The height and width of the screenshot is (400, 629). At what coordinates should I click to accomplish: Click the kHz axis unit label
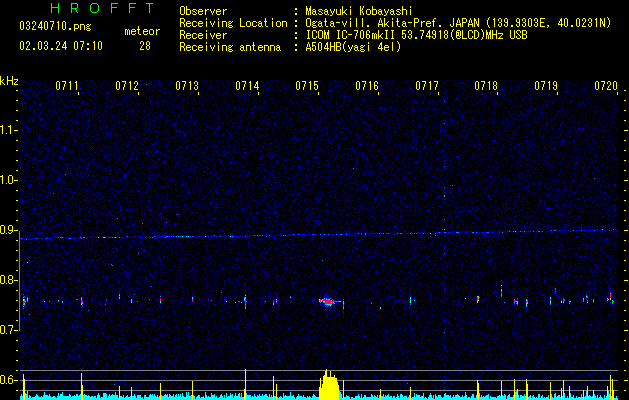click(x=9, y=81)
